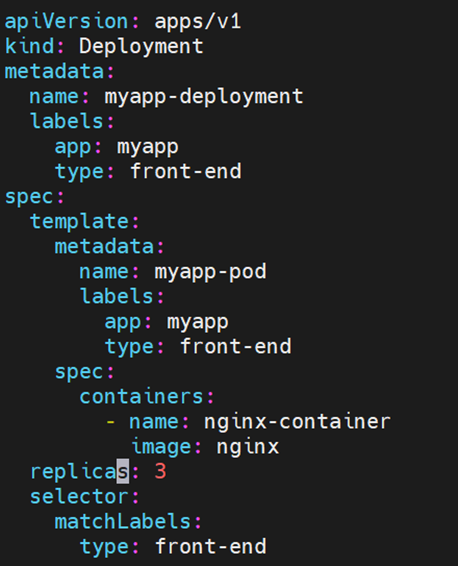Screen dimensions: 458x566
Task: Click the myapp-pod name value
Action: coord(210,272)
